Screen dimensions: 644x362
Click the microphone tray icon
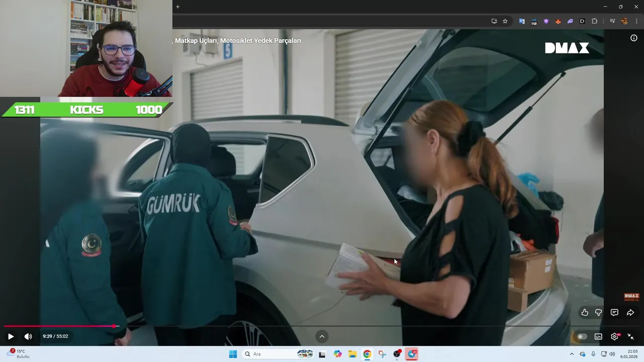point(594,354)
